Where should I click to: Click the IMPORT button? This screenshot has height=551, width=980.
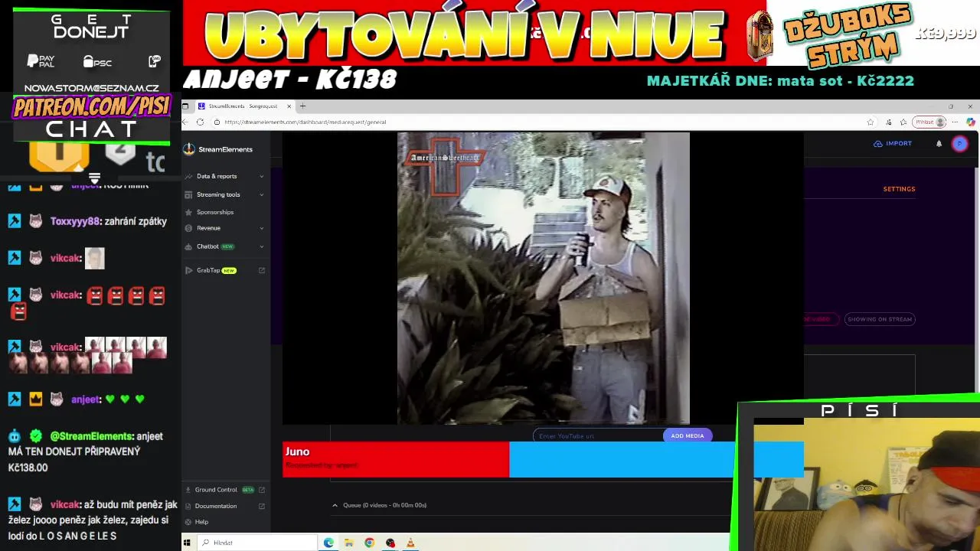coord(893,143)
